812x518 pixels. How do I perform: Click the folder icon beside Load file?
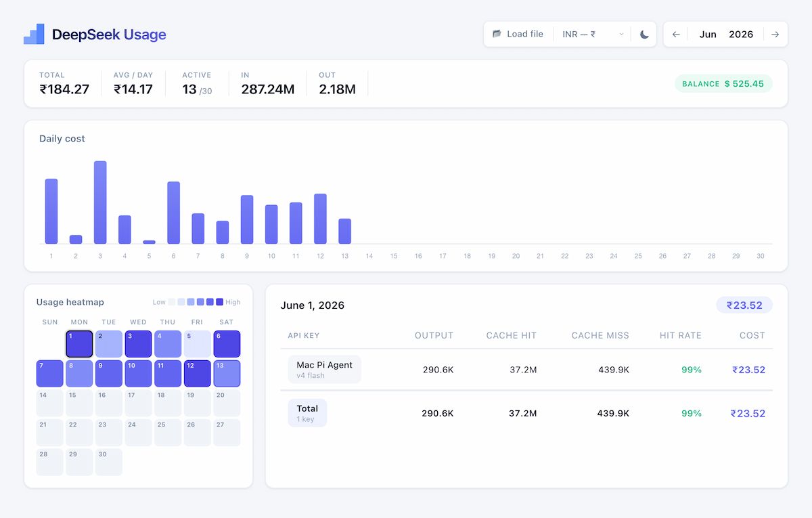(x=497, y=34)
